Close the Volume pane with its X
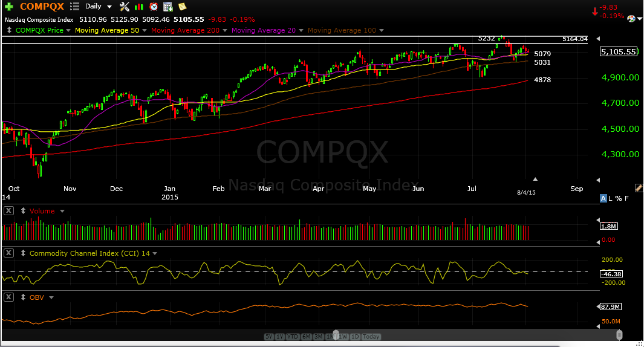 click(8, 210)
